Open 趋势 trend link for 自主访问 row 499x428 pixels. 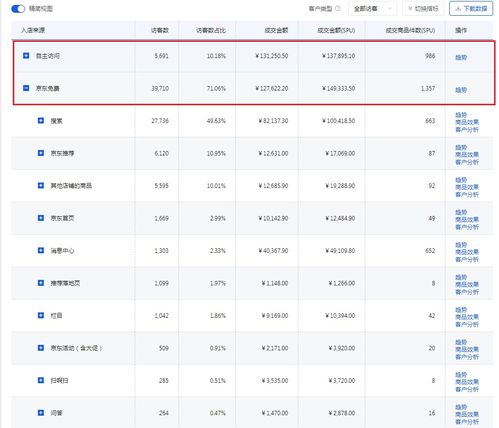pos(461,57)
